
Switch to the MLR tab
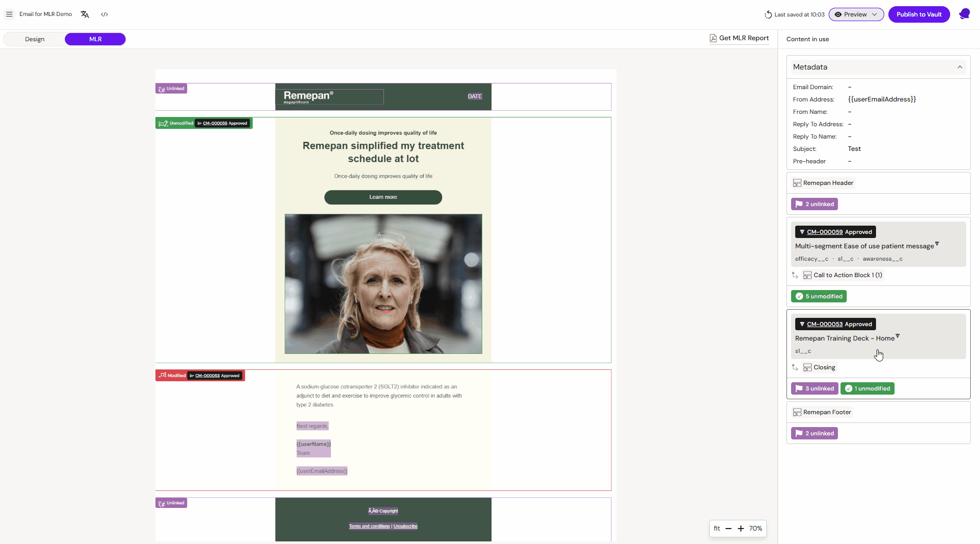[95, 39]
